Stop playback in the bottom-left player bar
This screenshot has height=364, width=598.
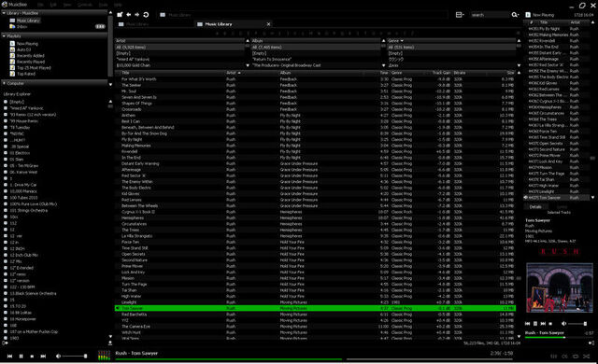(x=32, y=356)
